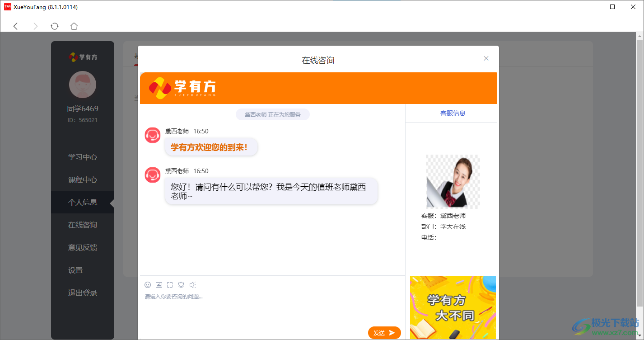
Task: Click 黛西老师 avatar on second message
Action: (153, 175)
